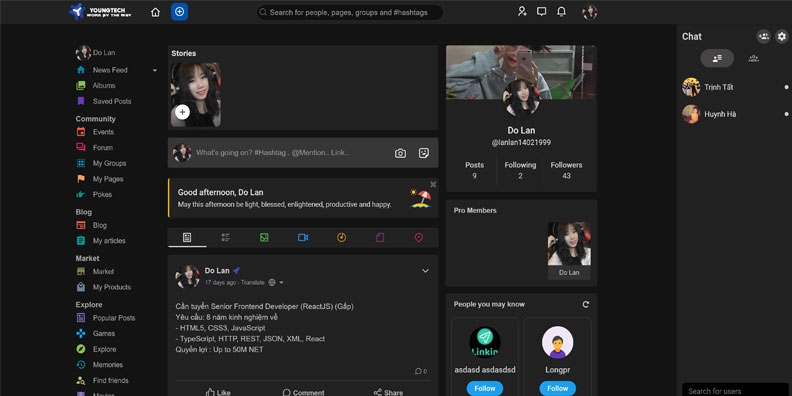Refresh People you may know

pyautogui.click(x=585, y=305)
